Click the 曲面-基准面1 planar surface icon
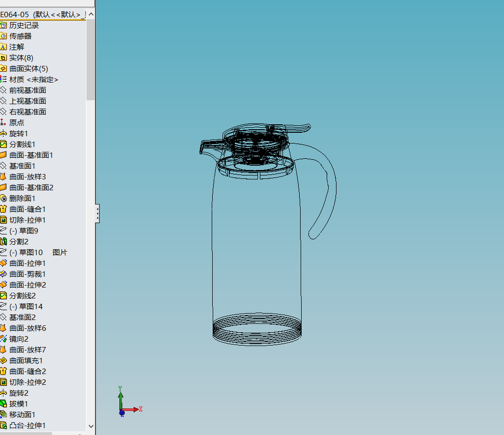This screenshot has width=504, height=435. click(3, 155)
